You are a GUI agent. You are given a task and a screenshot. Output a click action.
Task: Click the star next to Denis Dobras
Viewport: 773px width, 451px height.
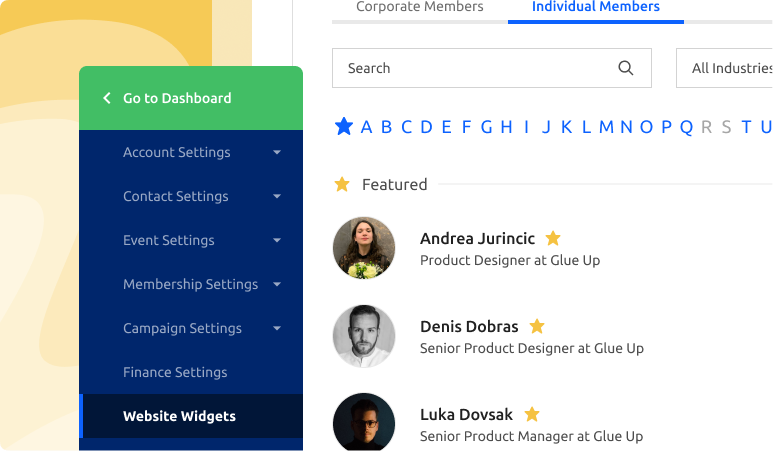pos(537,327)
